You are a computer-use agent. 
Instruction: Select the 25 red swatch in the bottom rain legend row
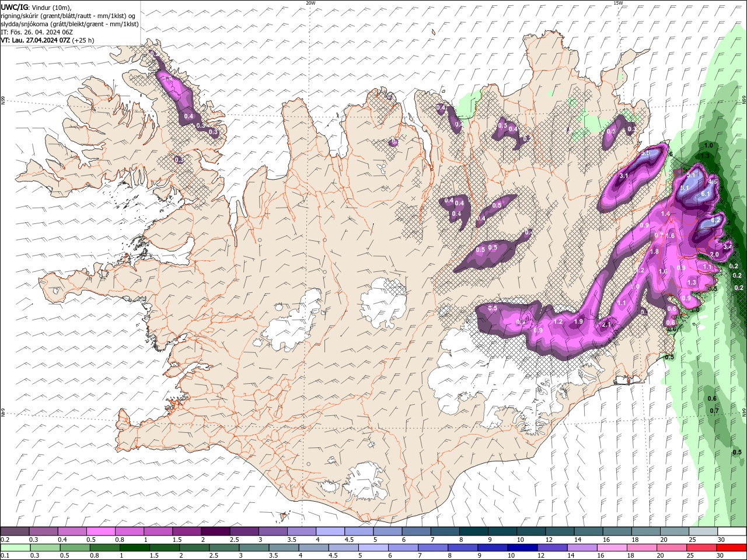click(x=701, y=548)
